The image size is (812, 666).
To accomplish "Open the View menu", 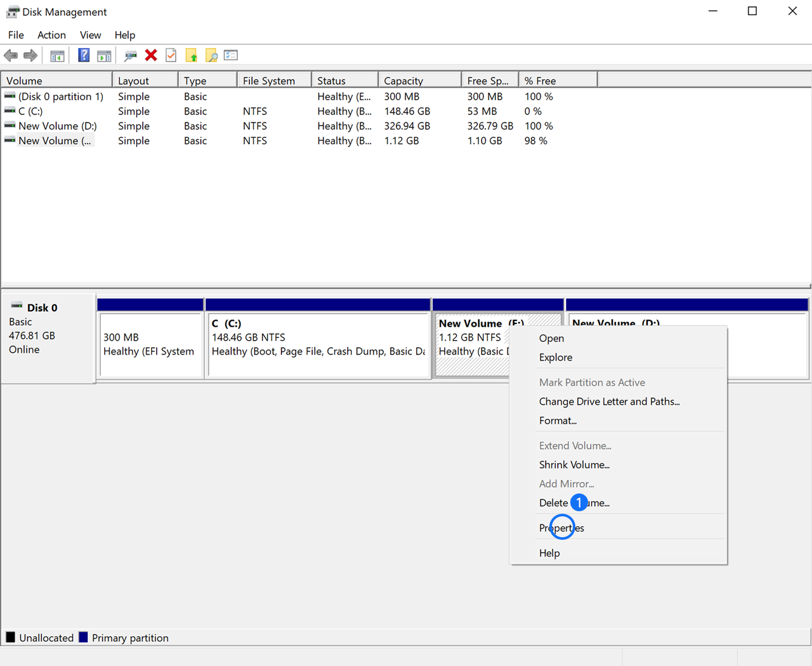I will pos(90,35).
